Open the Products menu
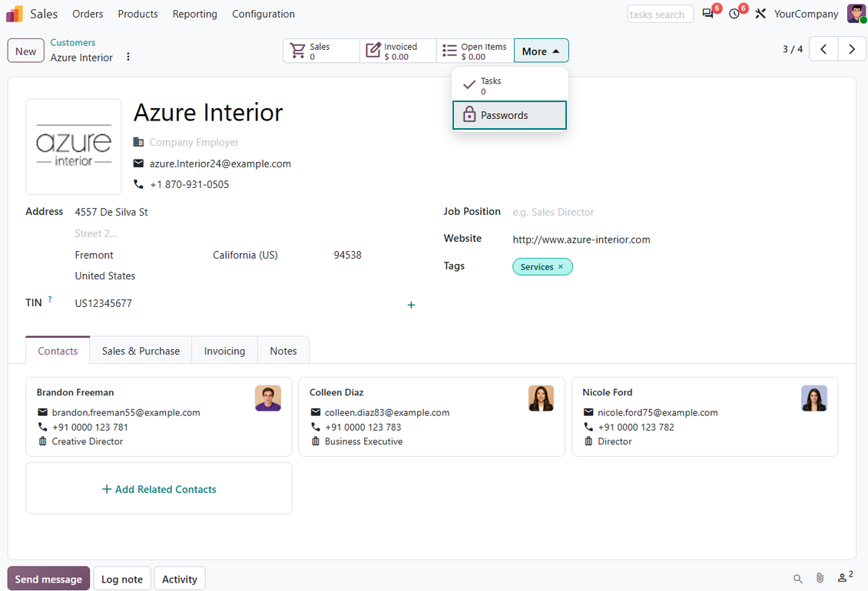Image resolution: width=868 pixels, height=591 pixels. point(137,14)
